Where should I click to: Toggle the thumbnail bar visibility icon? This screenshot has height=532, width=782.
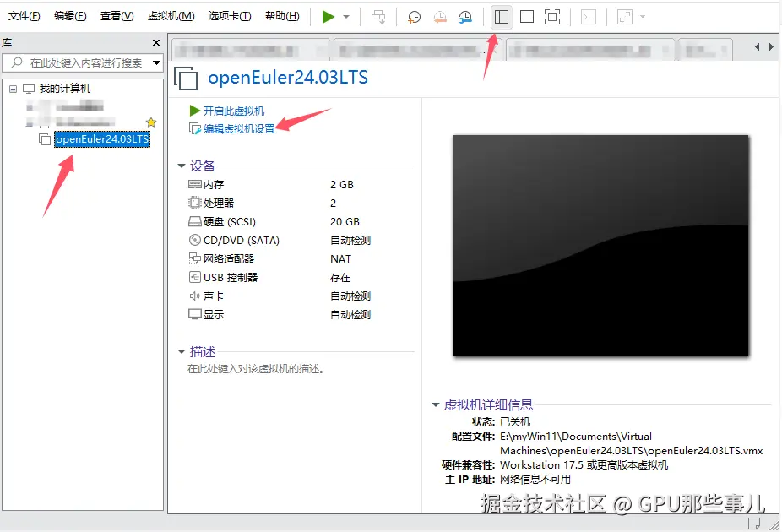526,17
